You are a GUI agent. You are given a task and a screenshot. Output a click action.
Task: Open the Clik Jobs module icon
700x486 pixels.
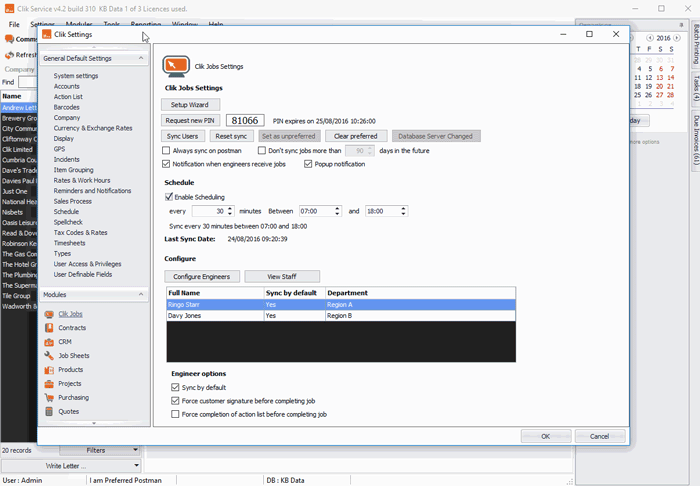[x=49, y=314]
